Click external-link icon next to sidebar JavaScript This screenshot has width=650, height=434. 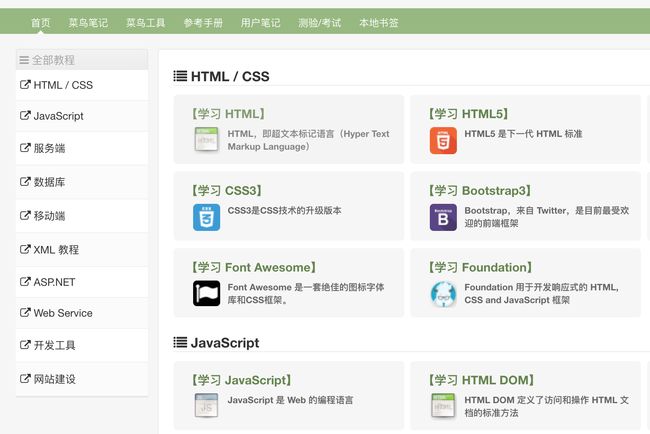click(25, 116)
